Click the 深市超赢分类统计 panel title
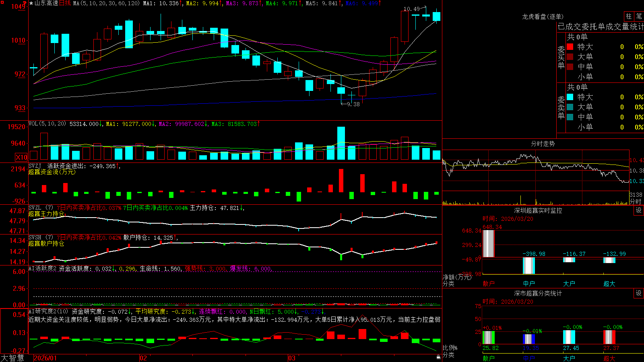Image resolution: width=644 pixels, height=362 pixels. 538,293
